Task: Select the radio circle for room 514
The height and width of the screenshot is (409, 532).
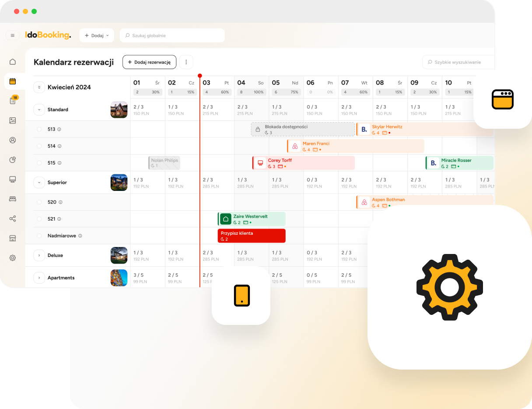Action: pyautogui.click(x=39, y=146)
